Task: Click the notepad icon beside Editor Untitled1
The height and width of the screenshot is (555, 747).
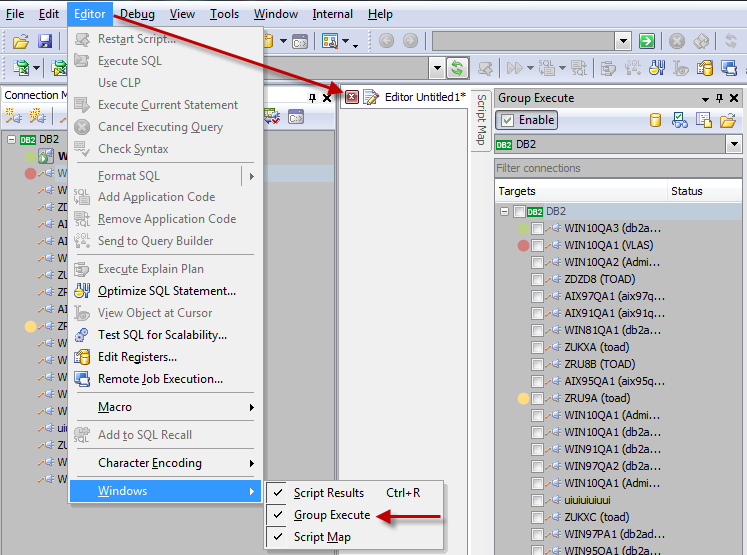Action: [371, 97]
